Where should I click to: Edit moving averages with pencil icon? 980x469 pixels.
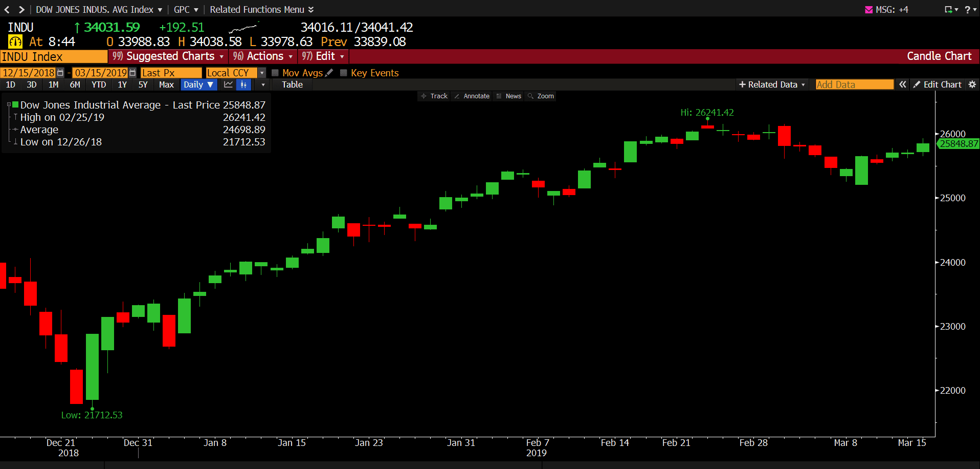(329, 73)
